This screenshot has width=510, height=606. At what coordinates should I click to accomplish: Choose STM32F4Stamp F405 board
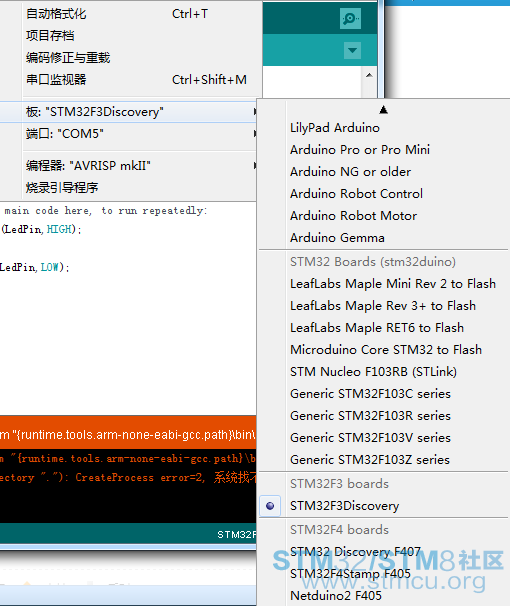(x=383, y=574)
